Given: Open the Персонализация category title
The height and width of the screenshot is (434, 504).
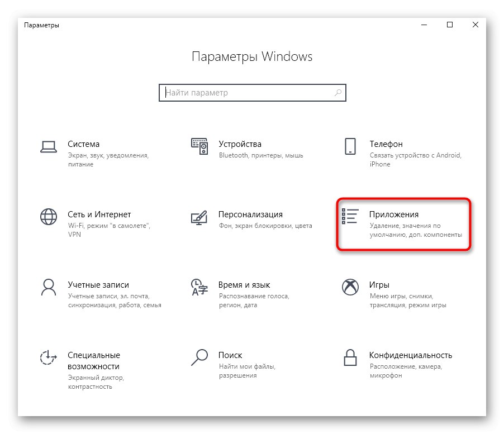Looking at the screenshot, I should coord(250,214).
